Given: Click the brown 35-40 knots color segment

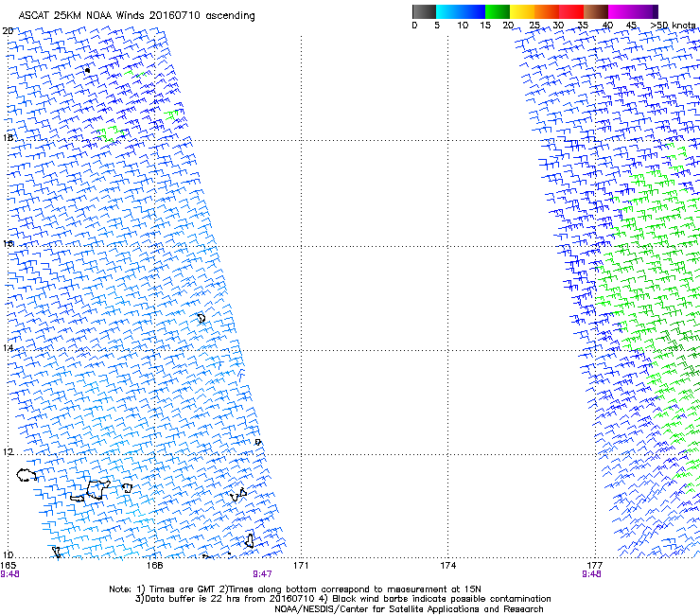Looking at the screenshot, I should pyautogui.click(x=596, y=11).
